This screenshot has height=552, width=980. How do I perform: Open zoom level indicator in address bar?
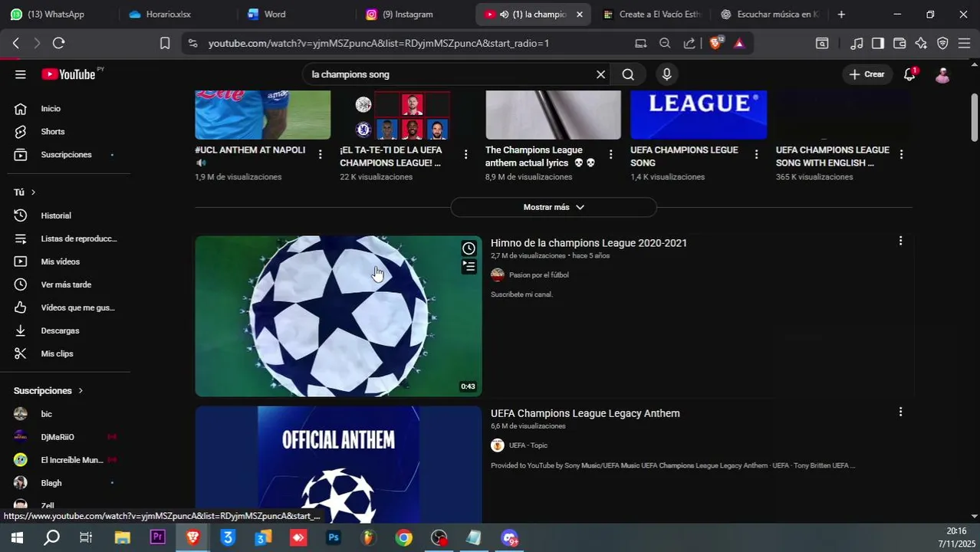pos(665,44)
